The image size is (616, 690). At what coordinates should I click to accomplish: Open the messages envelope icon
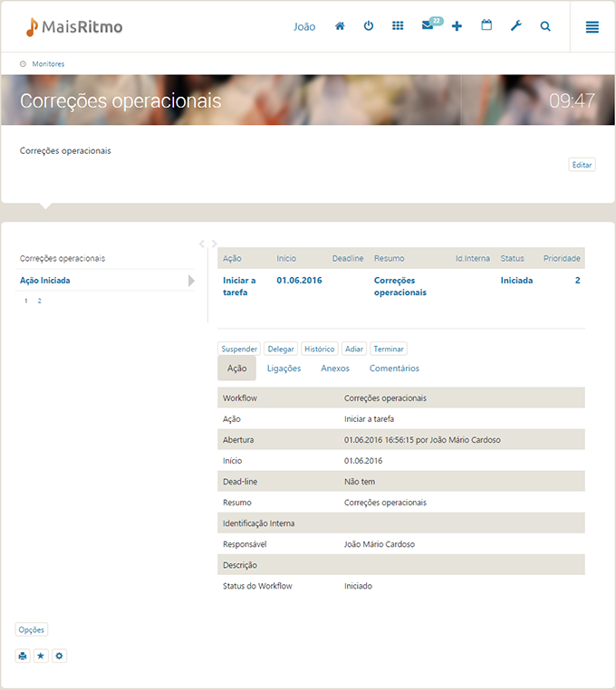click(x=427, y=26)
